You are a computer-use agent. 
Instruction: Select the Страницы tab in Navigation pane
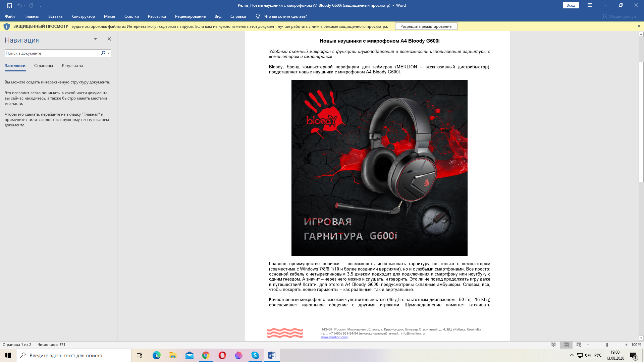pyautogui.click(x=44, y=66)
